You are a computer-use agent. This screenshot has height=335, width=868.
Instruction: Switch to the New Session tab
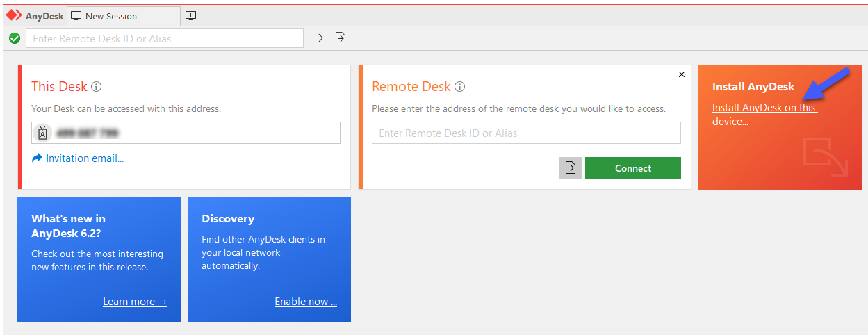[124, 15]
